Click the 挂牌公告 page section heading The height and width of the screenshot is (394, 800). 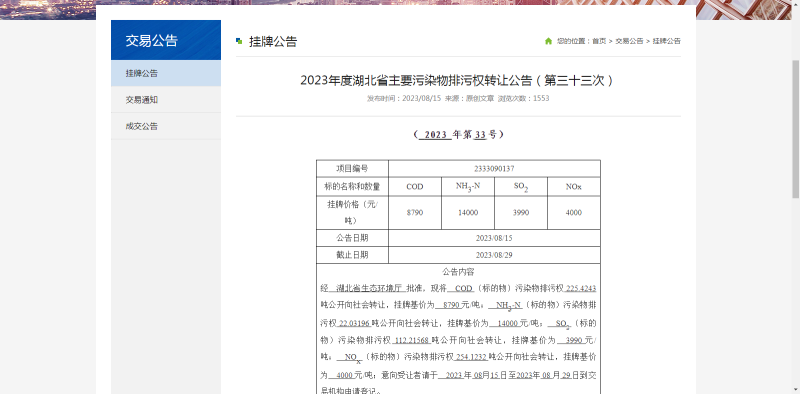273,41
